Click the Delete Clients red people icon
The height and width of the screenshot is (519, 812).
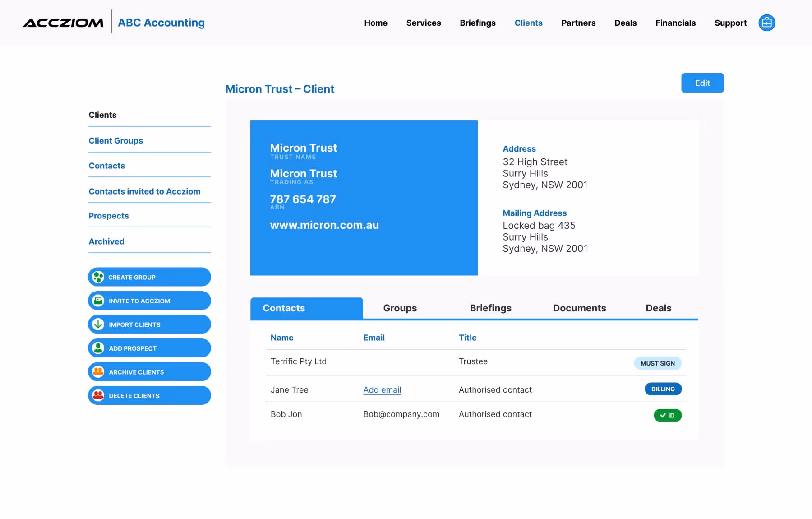click(98, 395)
